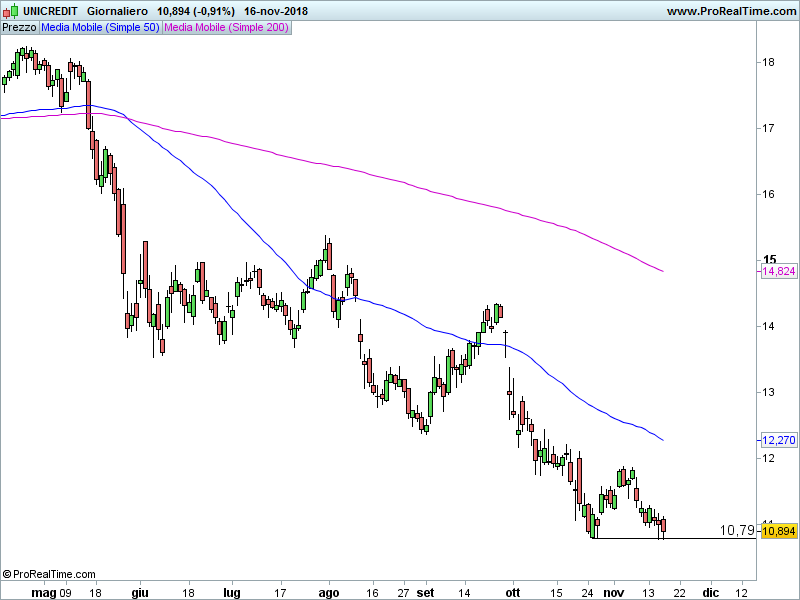The height and width of the screenshot is (600, 800).
Task: Click the 18 price axis label
Action: coord(768,62)
